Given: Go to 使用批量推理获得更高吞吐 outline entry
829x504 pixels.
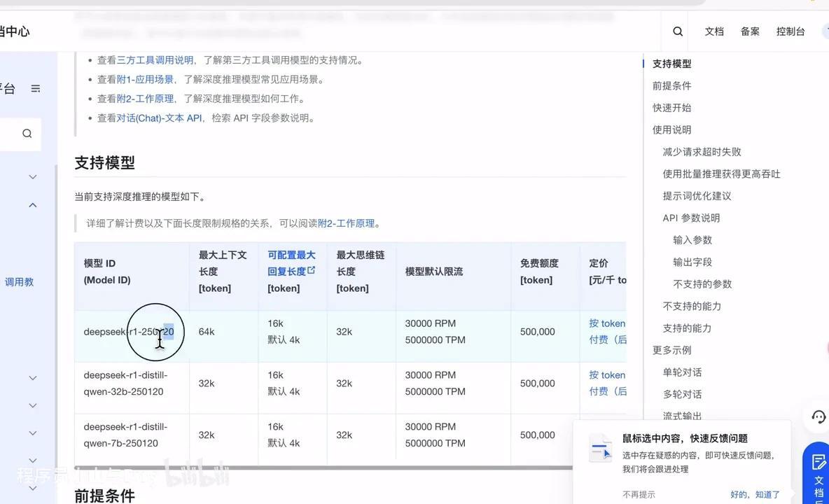Looking at the screenshot, I should (721, 174).
